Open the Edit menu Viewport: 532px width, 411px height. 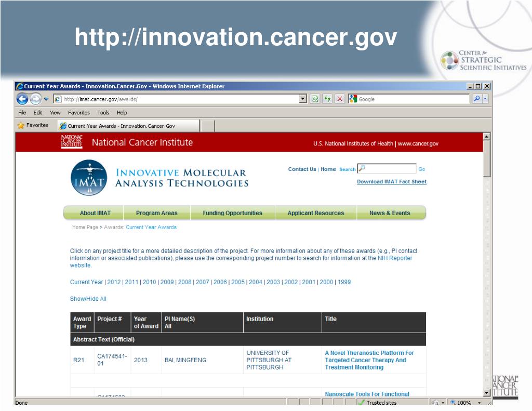point(37,113)
